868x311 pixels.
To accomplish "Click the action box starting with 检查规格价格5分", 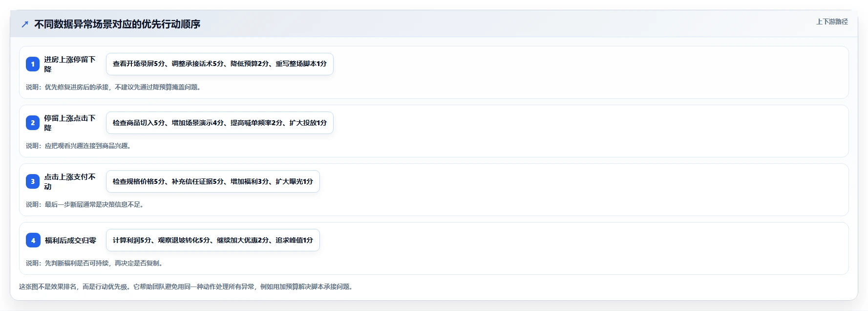I will click(213, 181).
